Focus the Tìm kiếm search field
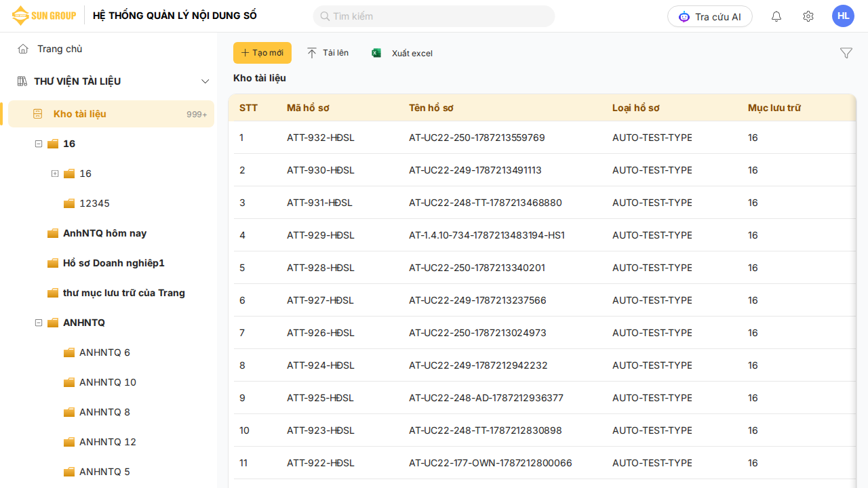This screenshot has width=868, height=488. coord(434,16)
